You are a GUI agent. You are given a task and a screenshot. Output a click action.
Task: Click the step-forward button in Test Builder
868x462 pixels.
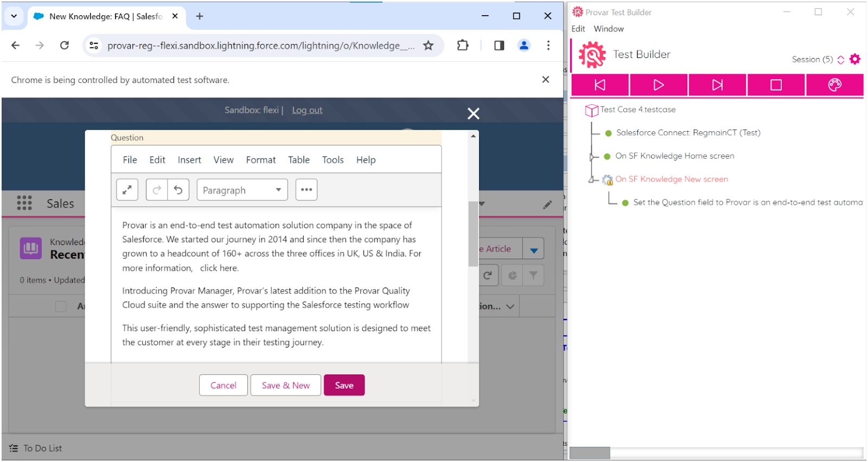point(717,85)
